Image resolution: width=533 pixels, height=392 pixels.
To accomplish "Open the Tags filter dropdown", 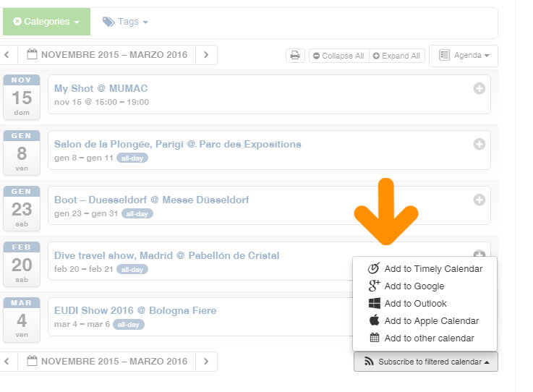I will pyautogui.click(x=125, y=22).
